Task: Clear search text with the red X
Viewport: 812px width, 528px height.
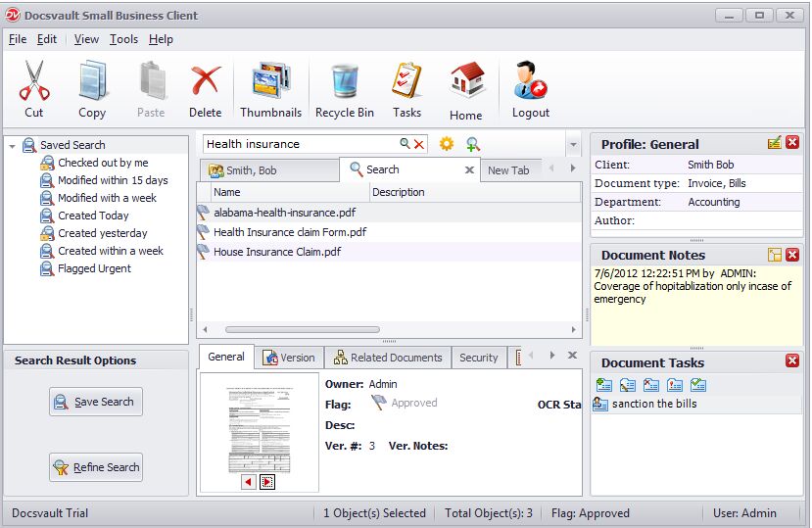Action: [x=419, y=144]
